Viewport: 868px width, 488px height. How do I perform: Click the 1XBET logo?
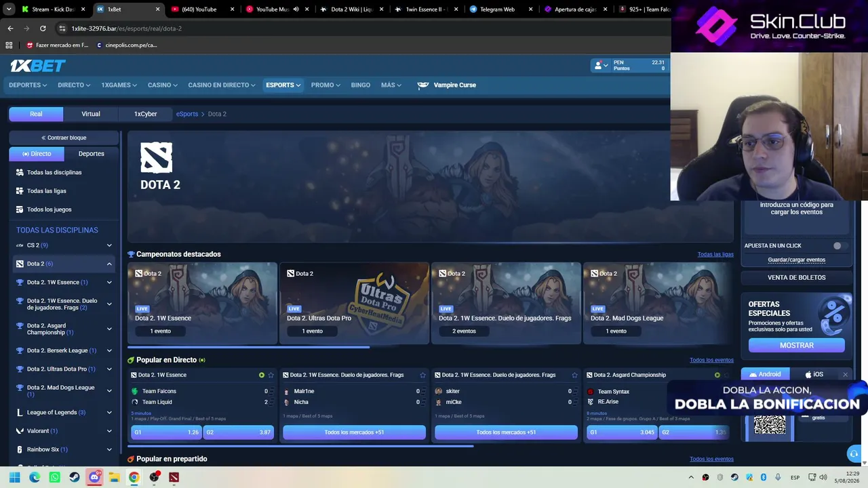[38, 66]
